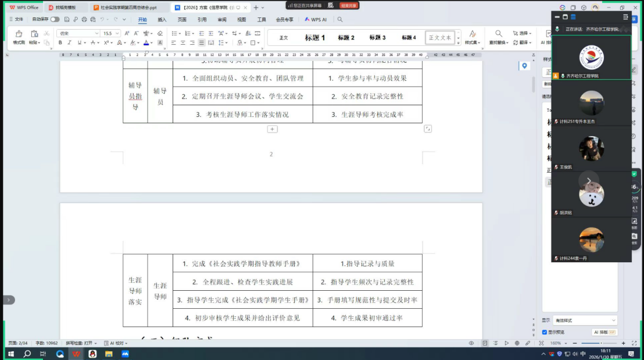Expand the font name dropdown (仿宋)
Viewport: 644px width, 360px height.
point(96,34)
